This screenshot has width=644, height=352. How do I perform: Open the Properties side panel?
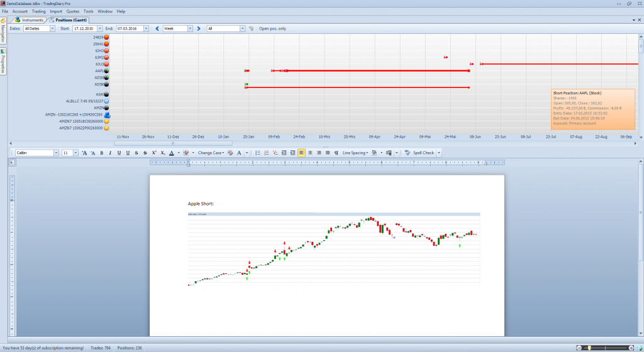3,62
